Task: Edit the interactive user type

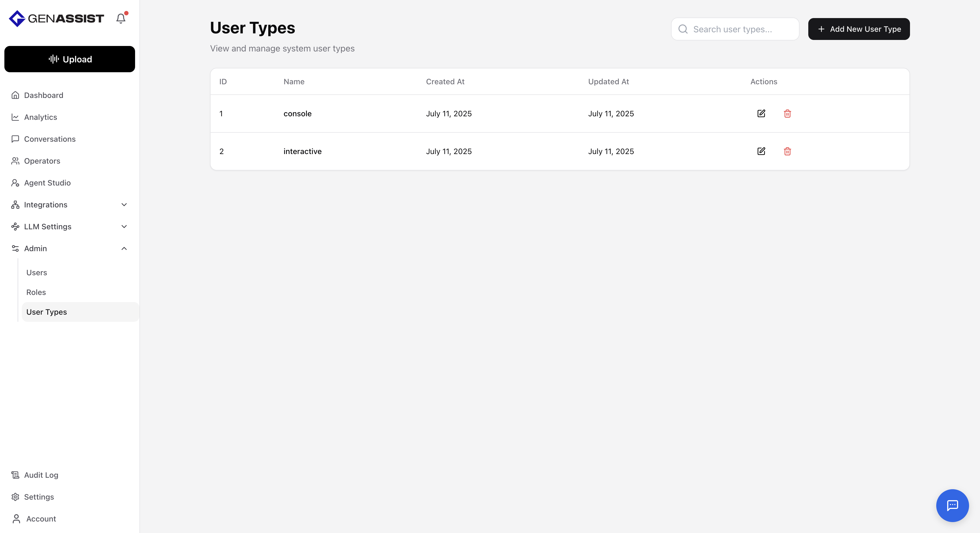Action: click(761, 151)
